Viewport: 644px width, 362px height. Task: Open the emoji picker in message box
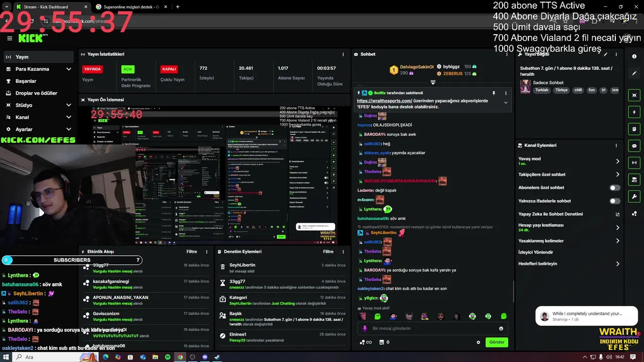point(501,328)
